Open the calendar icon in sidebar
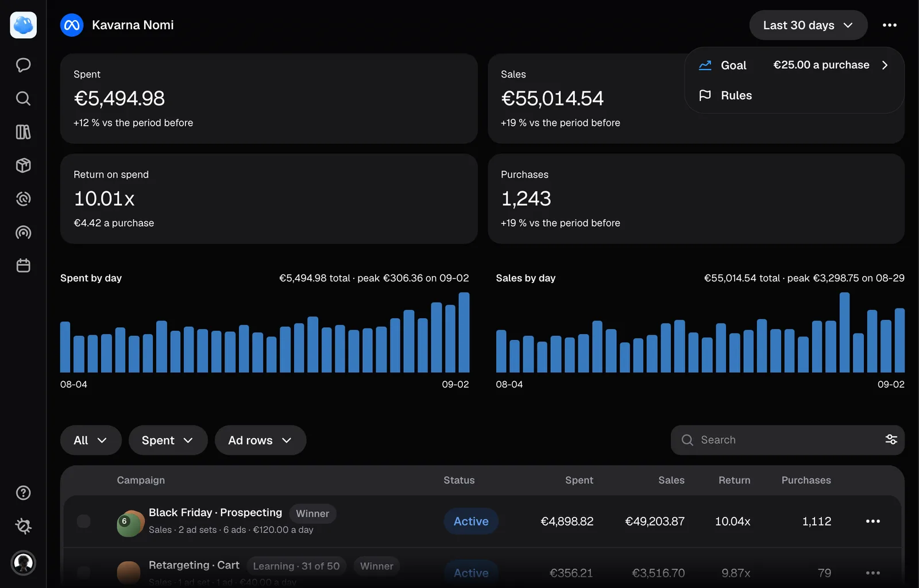This screenshot has width=919, height=588. 23,266
